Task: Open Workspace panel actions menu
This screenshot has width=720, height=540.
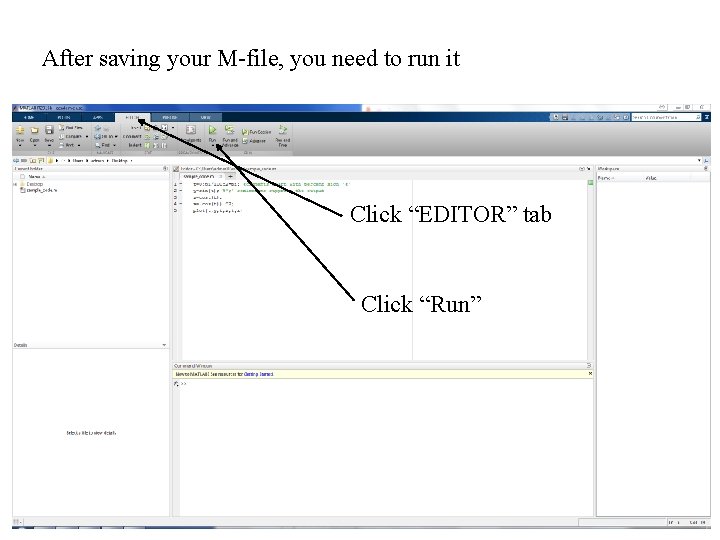Action: (x=706, y=169)
